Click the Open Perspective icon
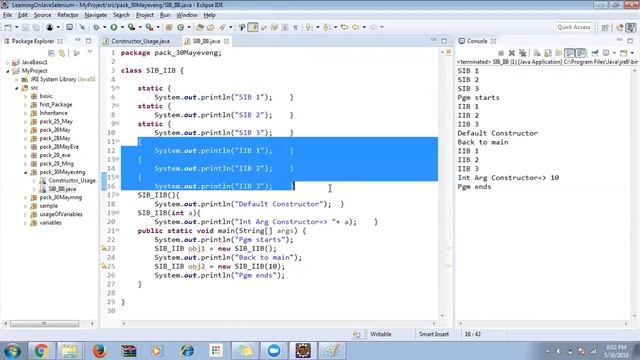 [605, 27]
